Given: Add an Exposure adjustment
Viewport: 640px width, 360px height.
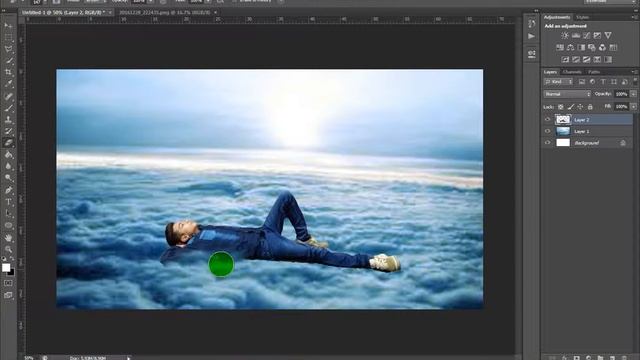Looking at the screenshot, I should coord(597,36).
